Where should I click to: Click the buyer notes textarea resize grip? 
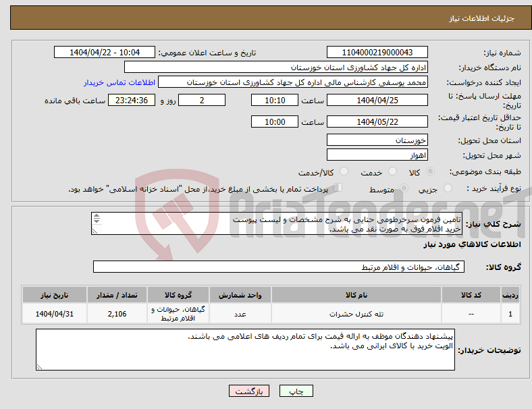click(39, 367)
